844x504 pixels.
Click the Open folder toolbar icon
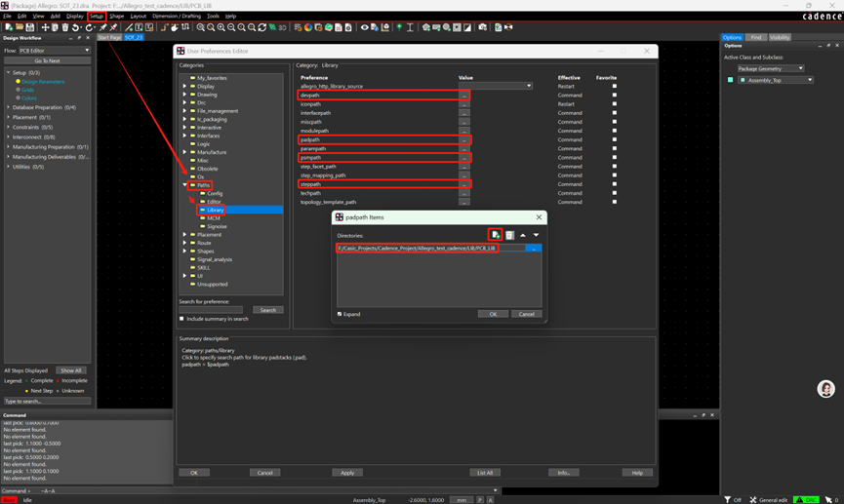[x=20, y=27]
